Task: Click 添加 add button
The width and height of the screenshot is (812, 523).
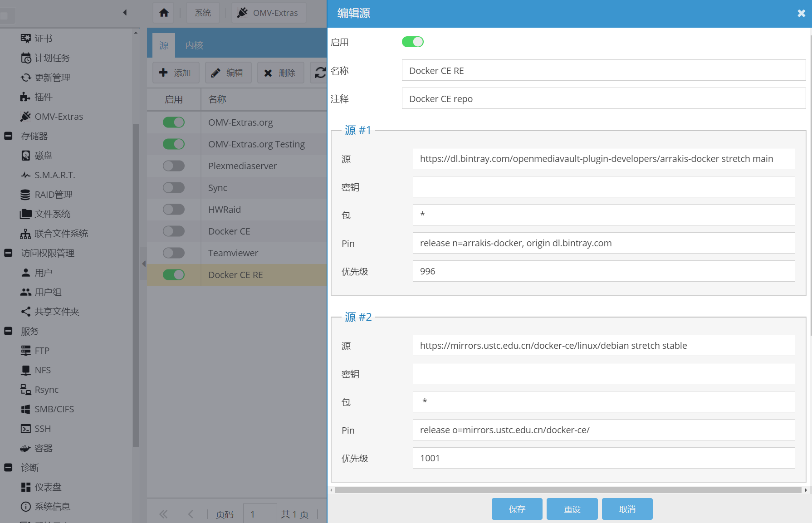Action: point(176,73)
